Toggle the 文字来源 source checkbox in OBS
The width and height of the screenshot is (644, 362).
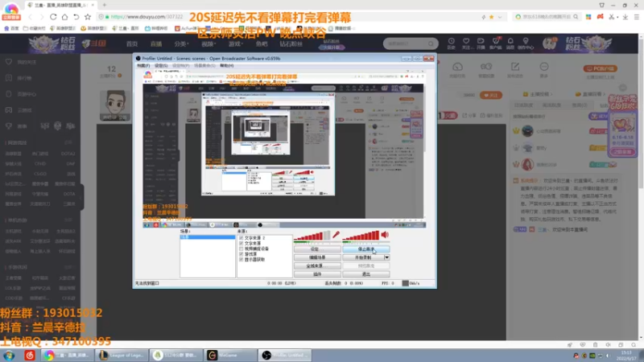pyautogui.click(x=241, y=244)
